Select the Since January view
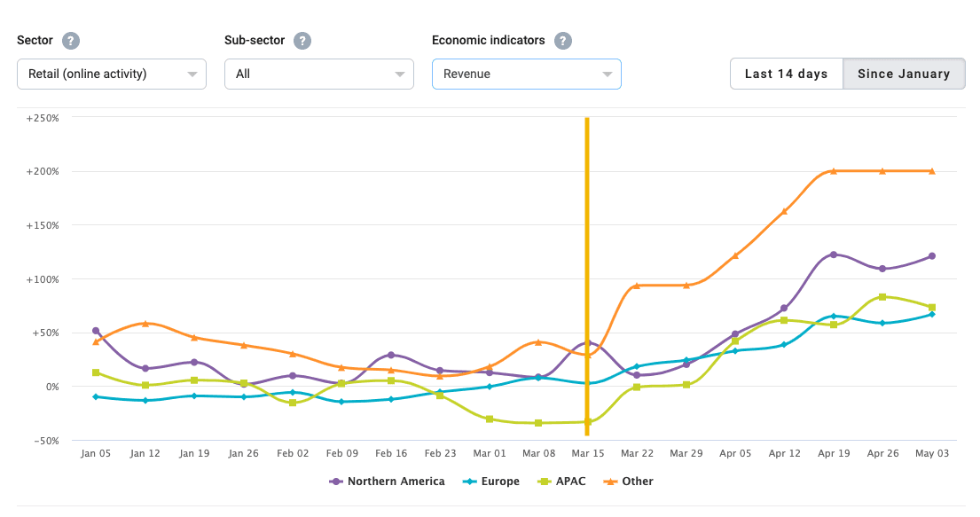 [x=904, y=74]
